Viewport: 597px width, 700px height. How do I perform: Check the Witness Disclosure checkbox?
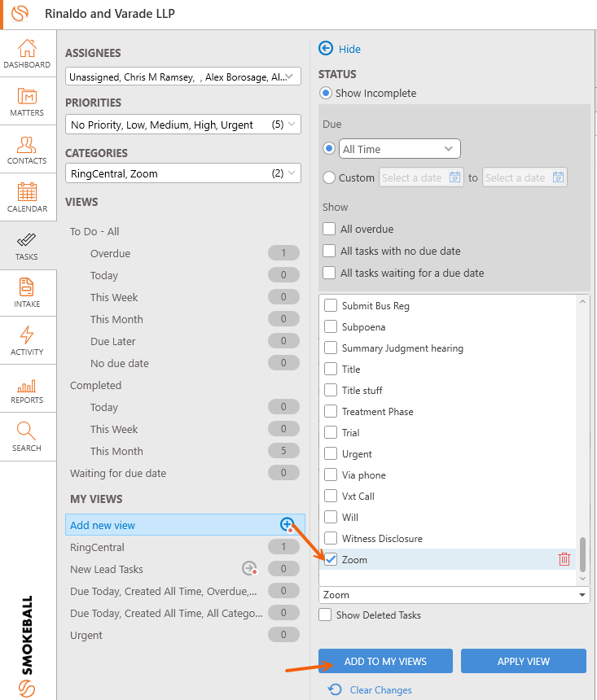[x=331, y=538]
